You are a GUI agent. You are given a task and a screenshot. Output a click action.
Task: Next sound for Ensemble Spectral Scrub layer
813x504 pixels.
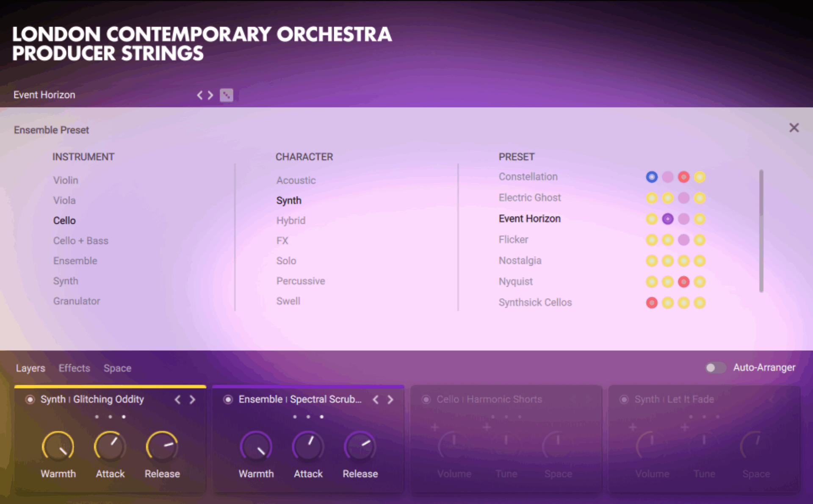390,399
